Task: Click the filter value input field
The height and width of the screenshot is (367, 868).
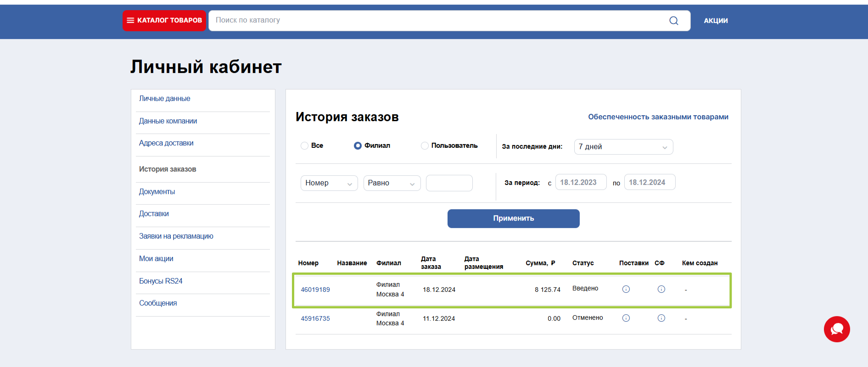Action: point(449,183)
